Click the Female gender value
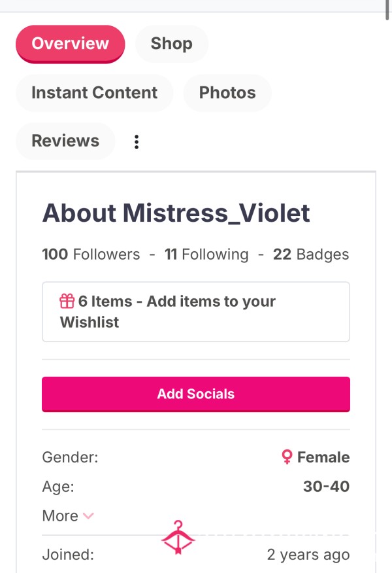This screenshot has width=392, height=573. tap(323, 457)
